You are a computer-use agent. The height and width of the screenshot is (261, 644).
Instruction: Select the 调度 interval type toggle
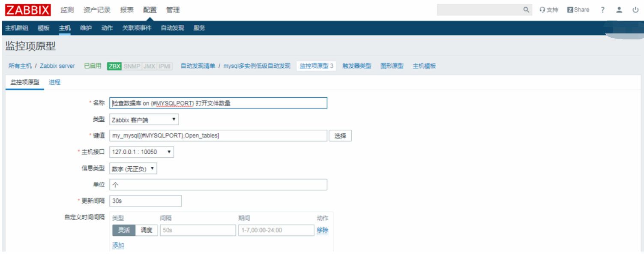click(147, 230)
